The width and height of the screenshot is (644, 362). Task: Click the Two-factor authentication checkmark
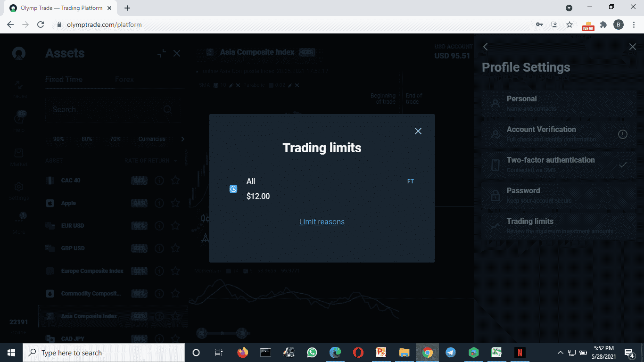(623, 165)
